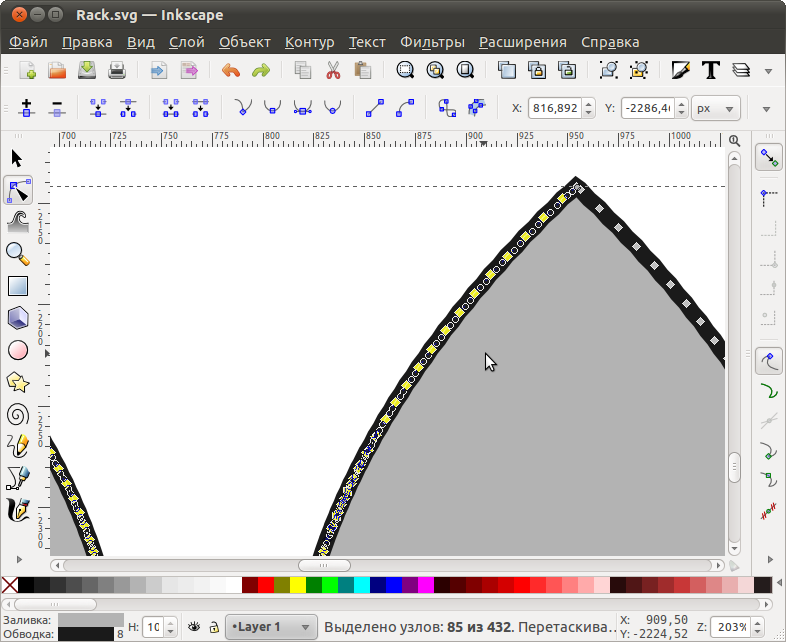Open the Layer 1 dropdown
786x642 pixels.
tap(271, 627)
